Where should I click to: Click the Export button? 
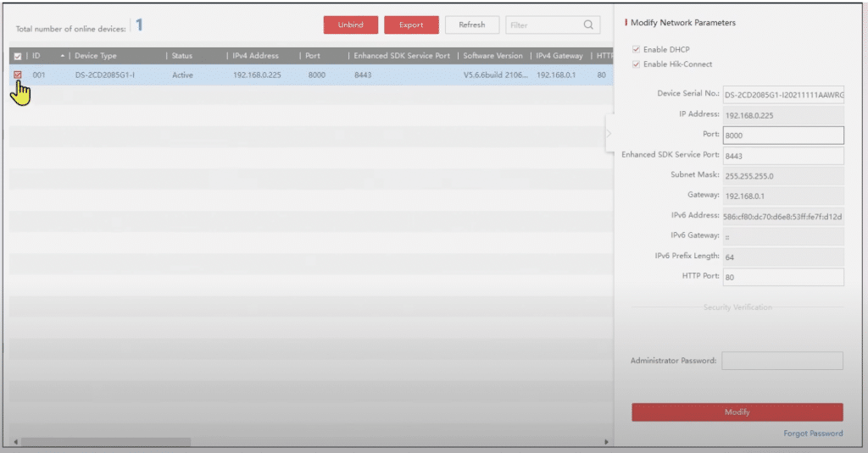pos(411,25)
